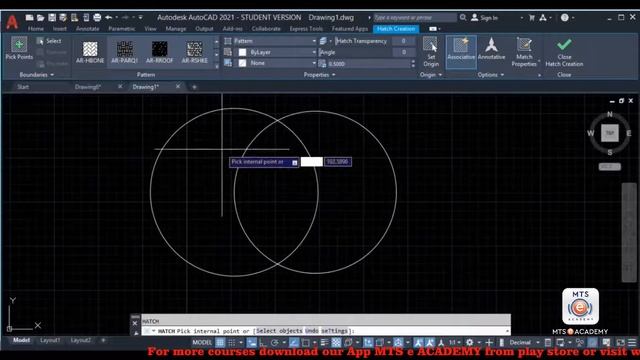Viewport: 640px width, 360px height.
Task: Open the Quick Access Toolbar customize dropdown
Action: point(140,18)
